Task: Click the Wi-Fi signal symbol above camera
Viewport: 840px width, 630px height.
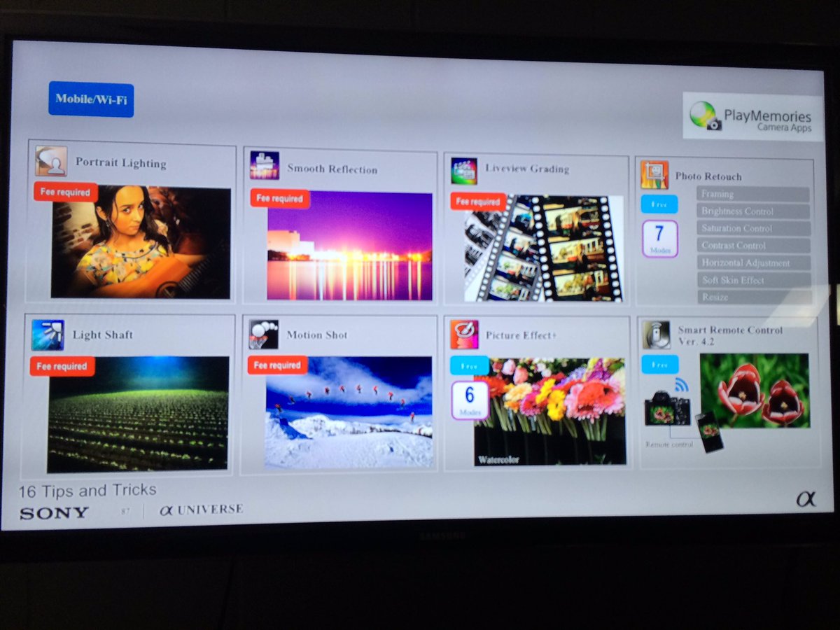Action: (x=682, y=385)
